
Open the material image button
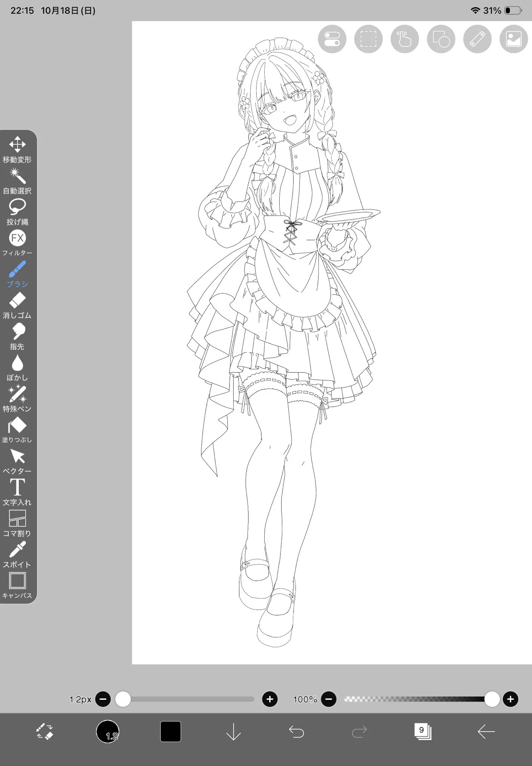pyautogui.click(x=514, y=39)
